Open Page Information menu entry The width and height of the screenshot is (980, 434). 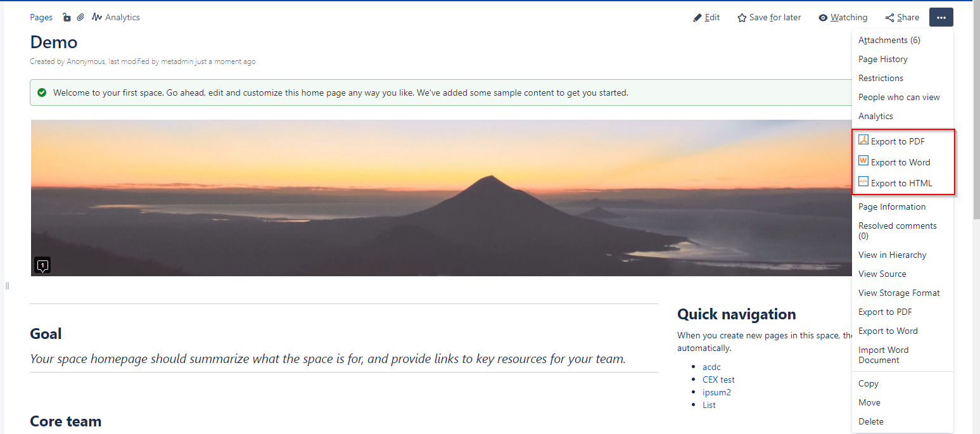[x=903, y=207]
